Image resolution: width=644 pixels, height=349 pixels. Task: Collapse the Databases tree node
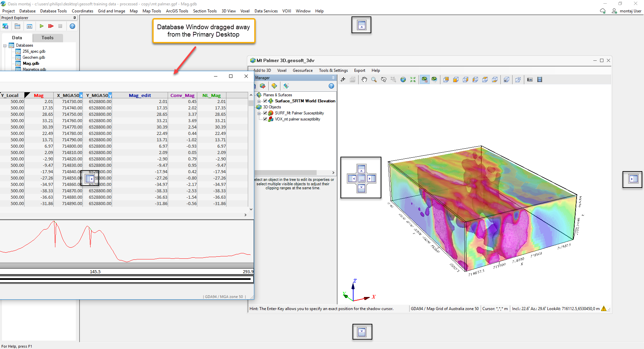pos(5,46)
